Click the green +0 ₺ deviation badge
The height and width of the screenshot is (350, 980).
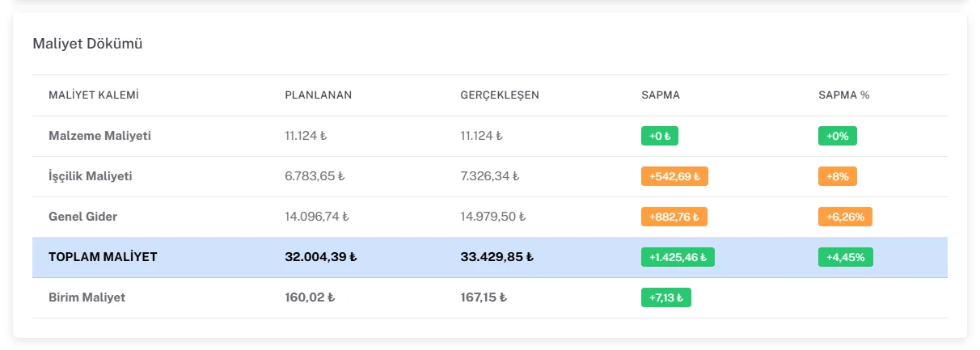660,136
